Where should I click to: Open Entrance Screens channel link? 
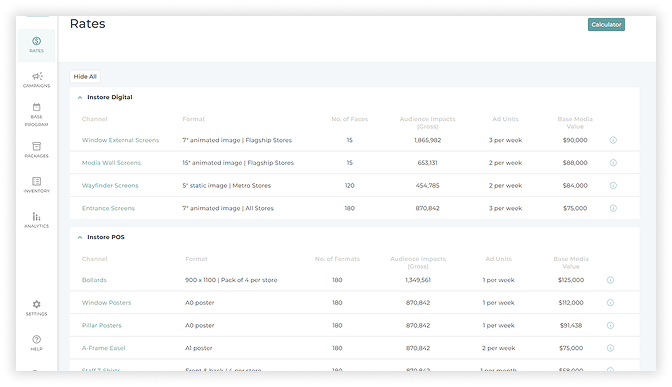(x=108, y=208)
